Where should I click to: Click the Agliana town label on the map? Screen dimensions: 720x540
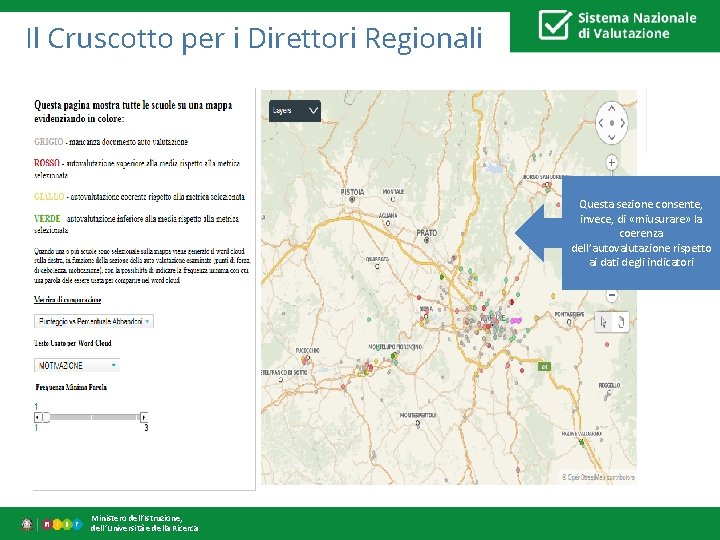point(388,215)
